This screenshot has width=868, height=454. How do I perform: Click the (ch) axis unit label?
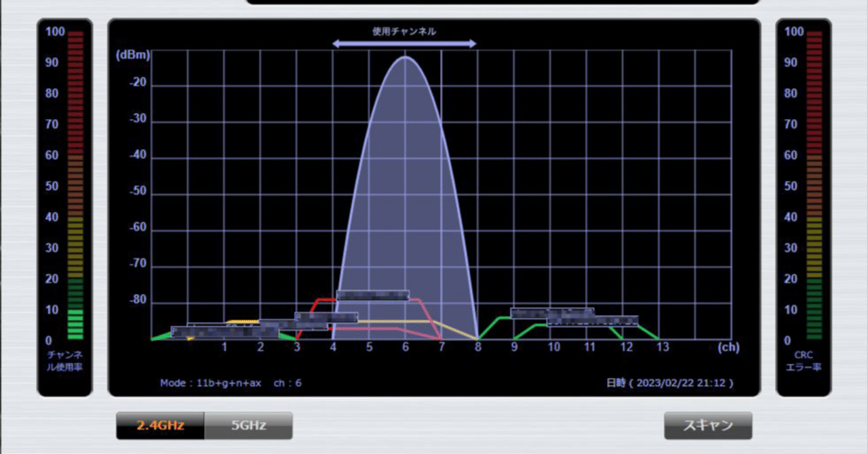click(728, 347)
